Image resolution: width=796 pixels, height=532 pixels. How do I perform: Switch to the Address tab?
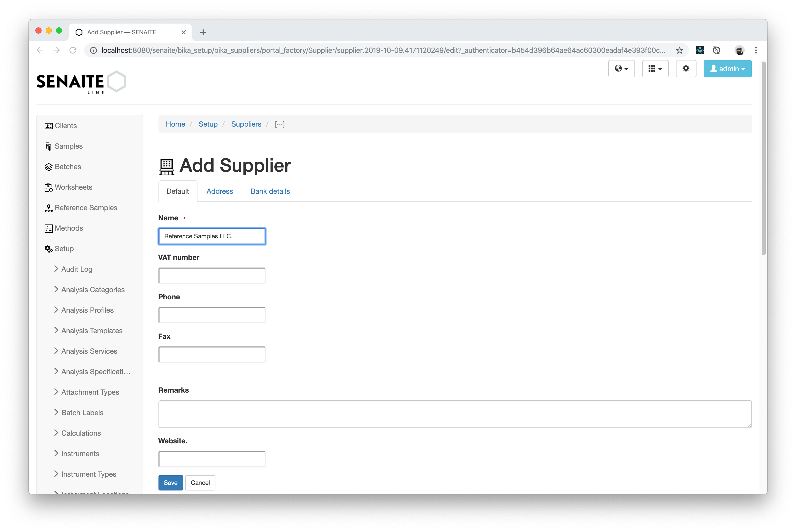(x=220, y=191)
